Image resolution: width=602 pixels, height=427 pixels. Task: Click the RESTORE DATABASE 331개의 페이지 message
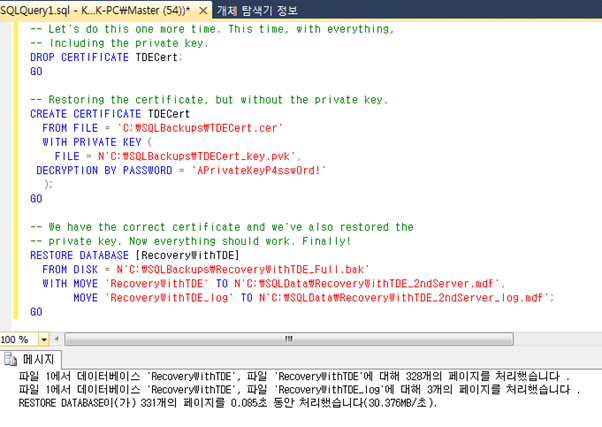228,403
